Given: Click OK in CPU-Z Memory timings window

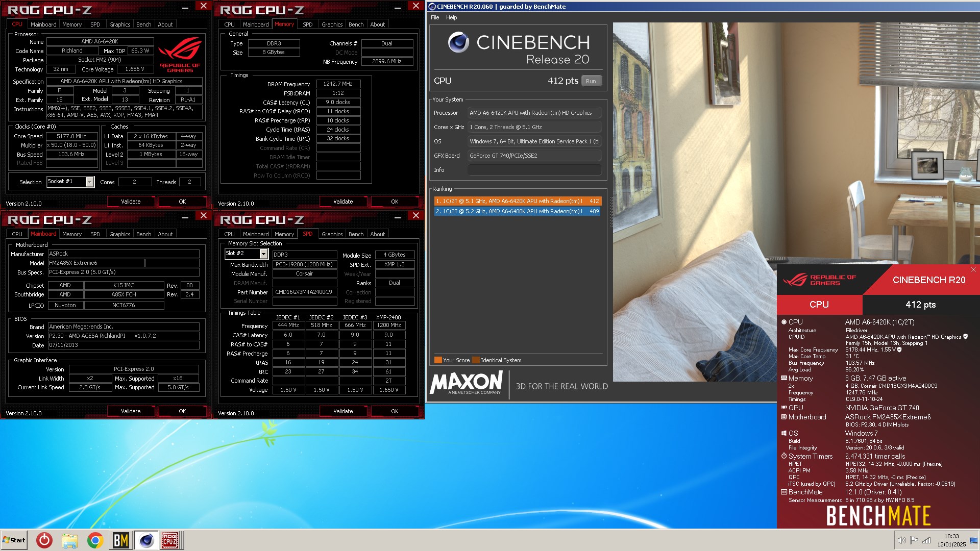Looking at the screenshot, I should click(395, 202).
